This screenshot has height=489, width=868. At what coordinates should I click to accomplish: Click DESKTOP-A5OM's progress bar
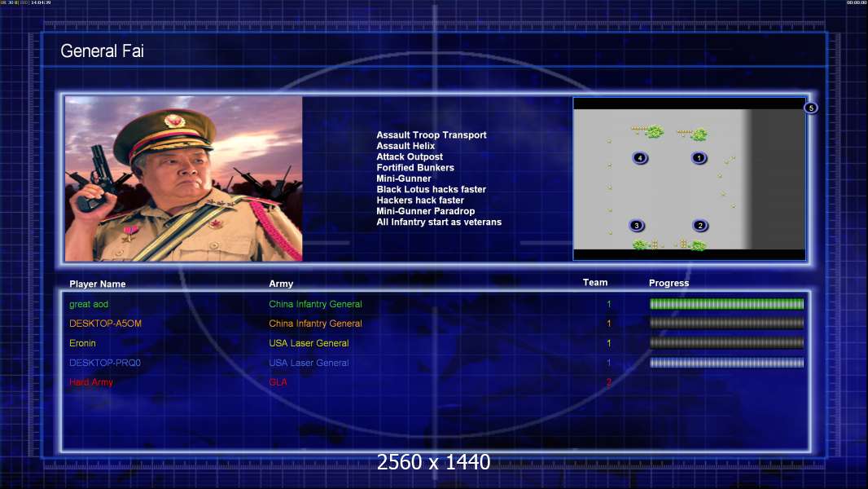pyautogui.click(x=726, y=324)
